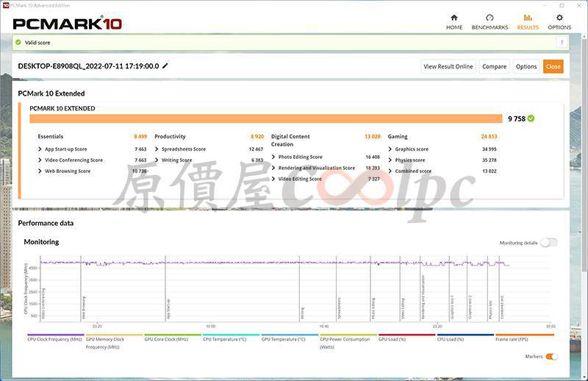Click the green check beside 9 758 score
This screenshot has width=588, height=381.
[x=531, y=118]
